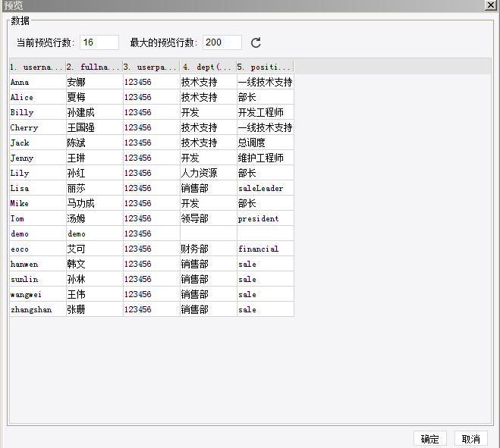Select the financial position cell
The height and width of the screenshot is (448, 500).
[266, 249]
